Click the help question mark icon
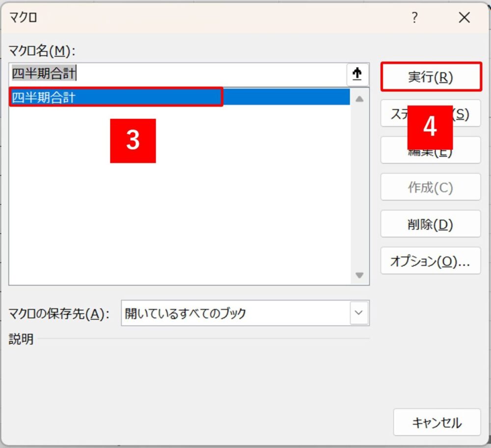 [414, 17]
